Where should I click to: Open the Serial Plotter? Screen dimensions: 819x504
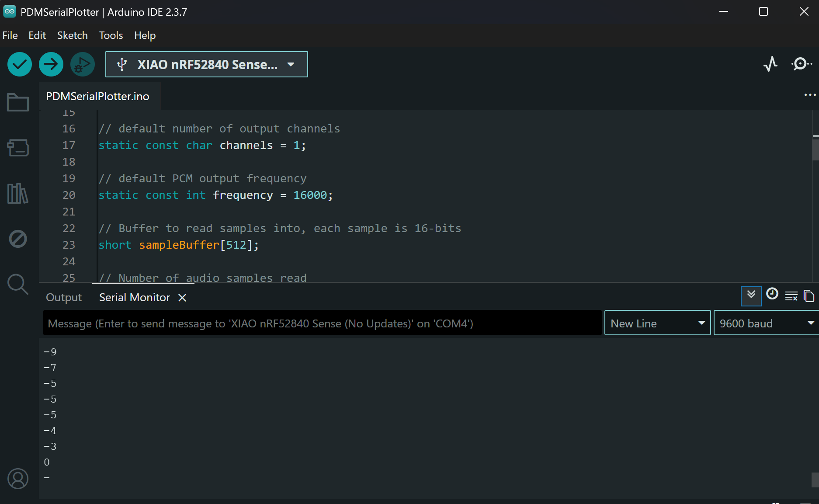770,64
